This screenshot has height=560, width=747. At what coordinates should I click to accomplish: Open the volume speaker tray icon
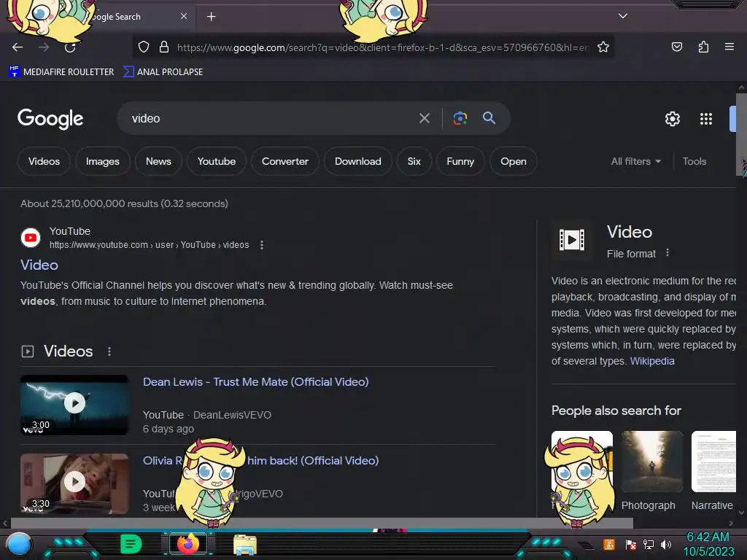666,544
